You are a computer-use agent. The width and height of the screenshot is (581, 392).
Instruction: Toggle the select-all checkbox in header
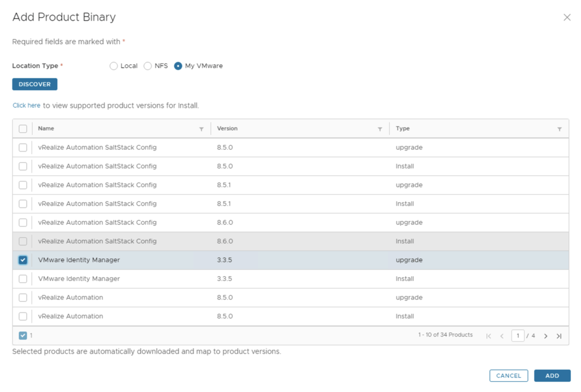(x=23, y=129)
